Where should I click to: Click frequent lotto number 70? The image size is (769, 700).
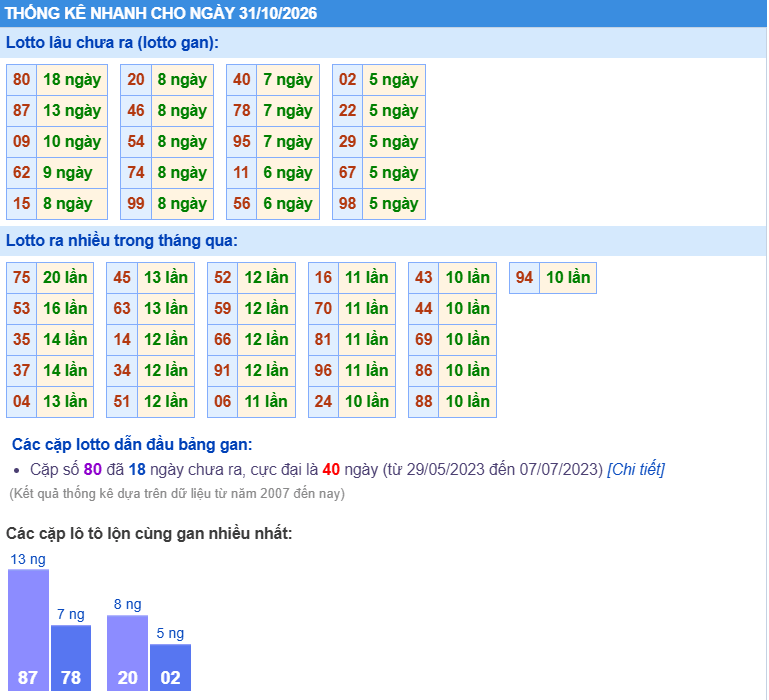[x=323, y=309]
